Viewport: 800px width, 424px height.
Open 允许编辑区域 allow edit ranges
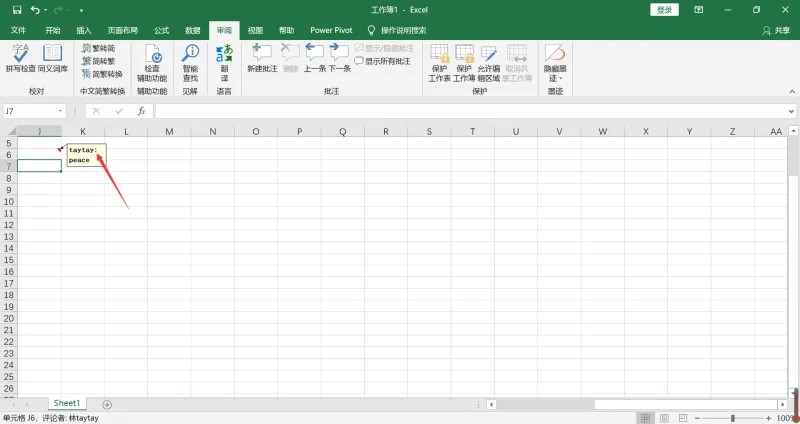click(x=489, y=63)
